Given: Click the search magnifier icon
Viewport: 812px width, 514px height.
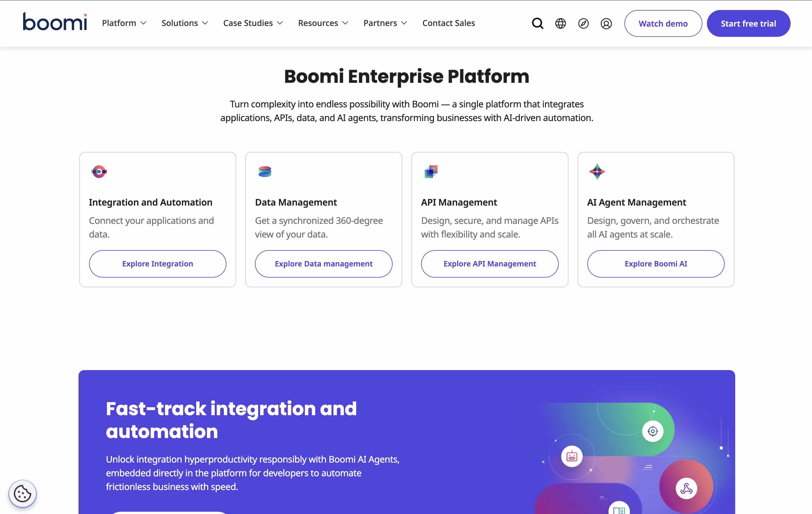Looking at the screenshot, I should 538,23.
